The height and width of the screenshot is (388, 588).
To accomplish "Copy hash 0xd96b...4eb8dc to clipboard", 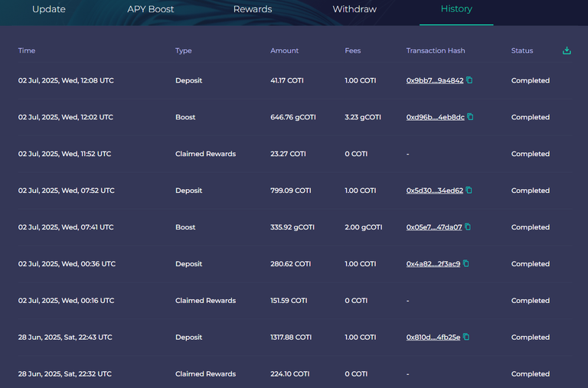I will click(x=470, y=116).
